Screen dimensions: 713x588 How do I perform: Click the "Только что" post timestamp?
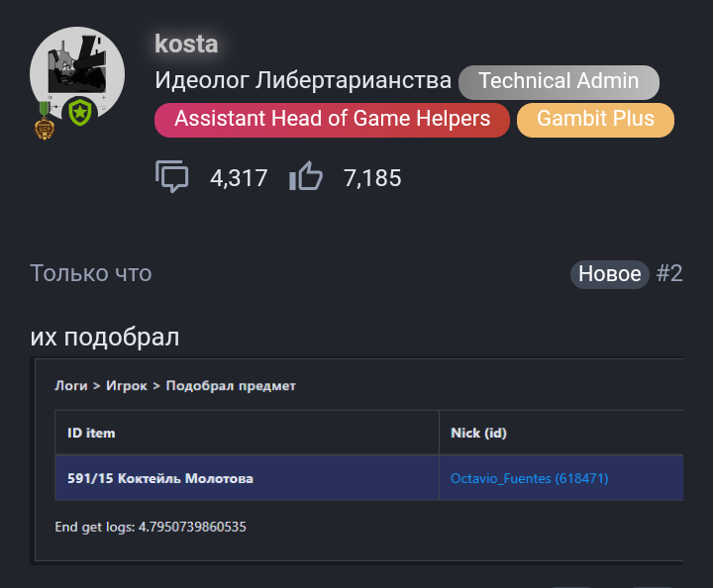[x=91, y=273]
